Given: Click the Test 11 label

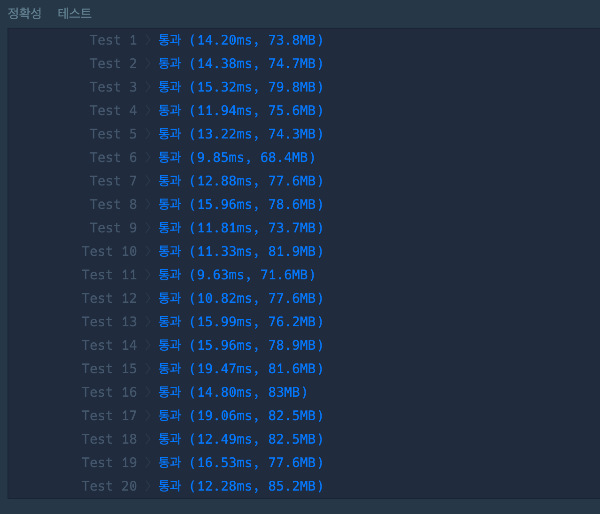Looking at the screenshot, I should point(109,275).
